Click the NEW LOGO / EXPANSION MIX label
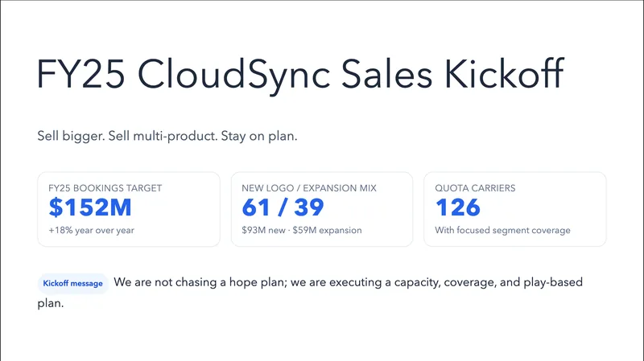 tap(309, 188)
